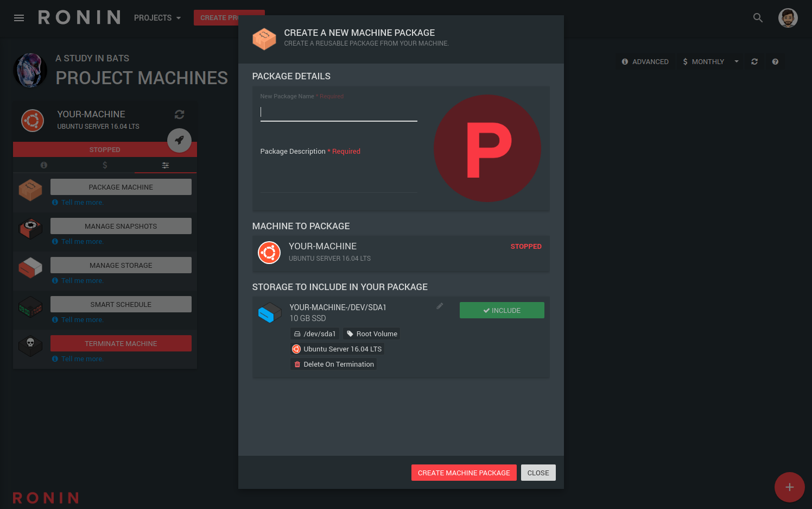Click the RONIN footer logo

(46, 498)
